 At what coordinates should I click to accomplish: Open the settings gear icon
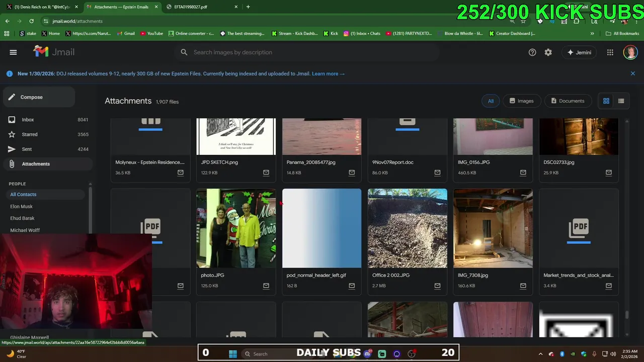[x=548, y=52]
